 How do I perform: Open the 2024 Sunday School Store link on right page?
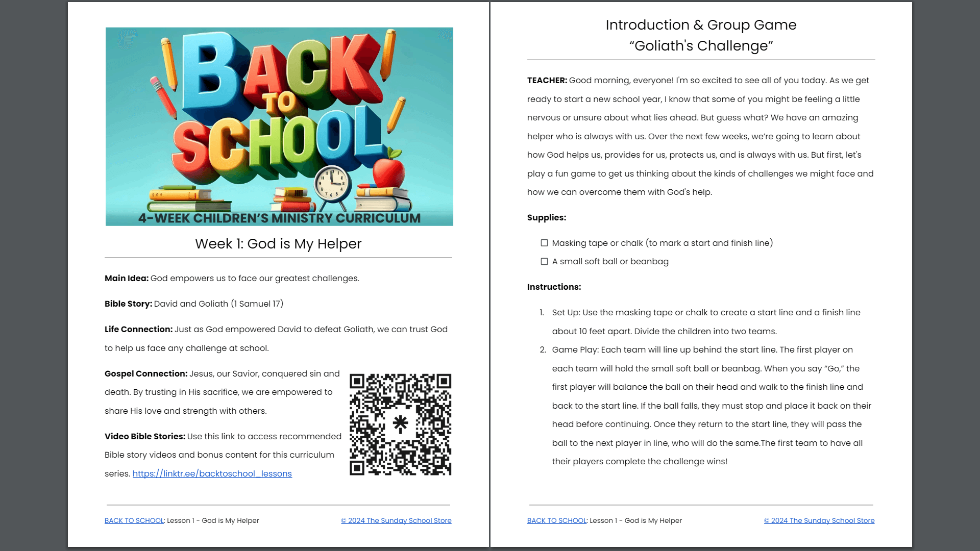click(x=819, y=520)
